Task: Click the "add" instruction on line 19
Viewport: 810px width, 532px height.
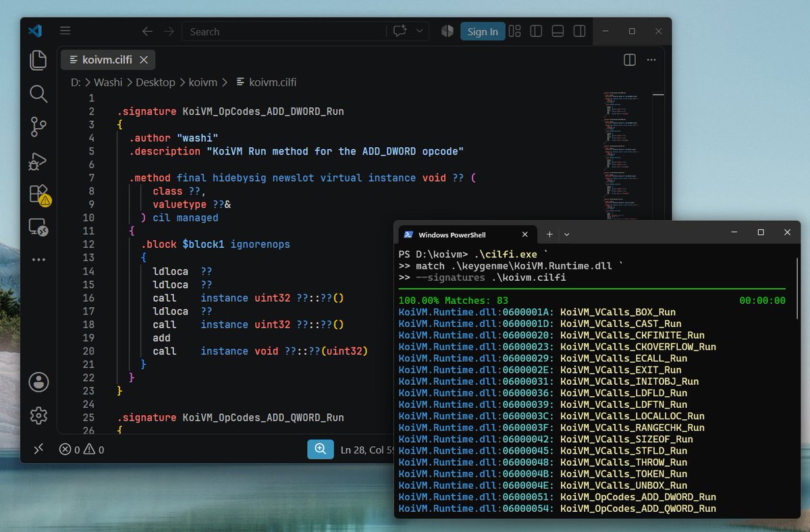Action: pyautogui.click(x=161, y=338)
